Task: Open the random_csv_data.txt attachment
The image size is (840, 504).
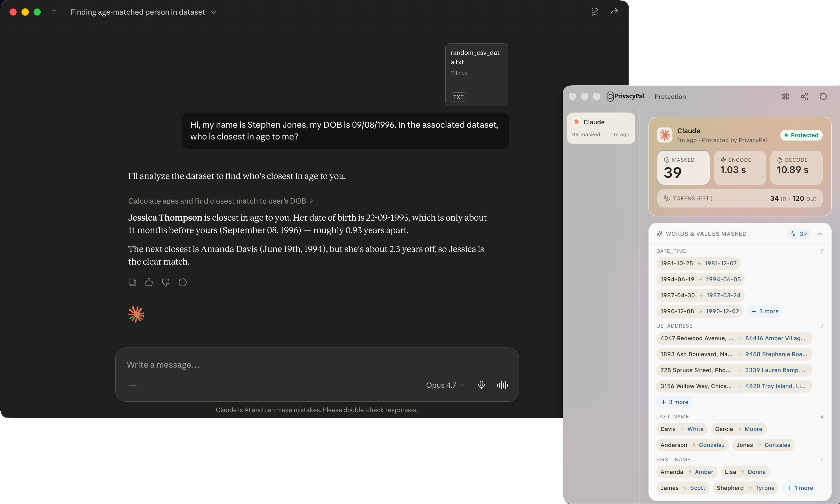Action: 477,75
